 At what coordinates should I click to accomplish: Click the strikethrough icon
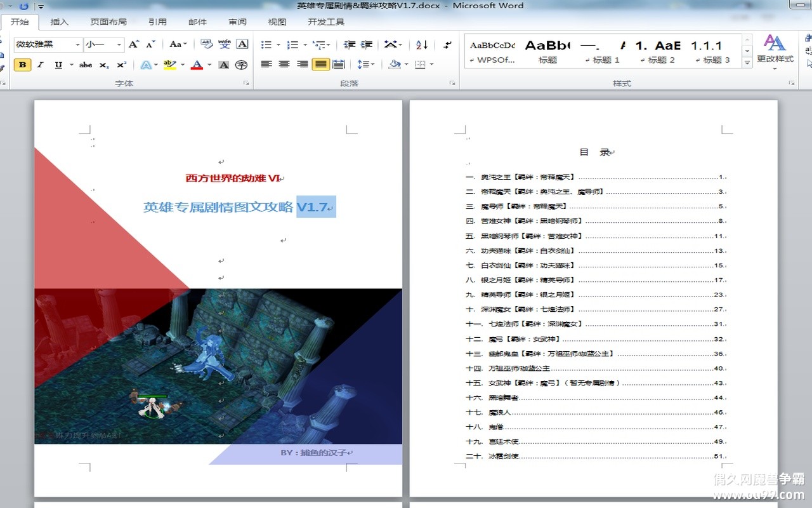coord(86,65)
